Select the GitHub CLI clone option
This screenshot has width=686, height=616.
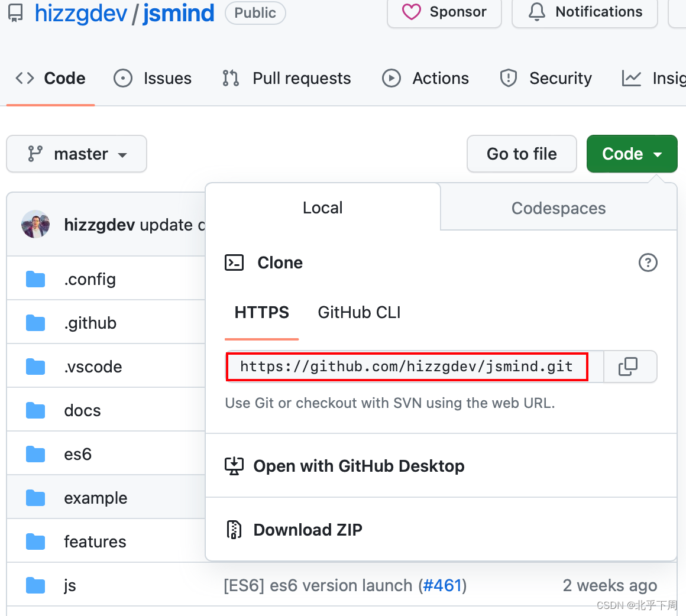click(x=359, y=312)
